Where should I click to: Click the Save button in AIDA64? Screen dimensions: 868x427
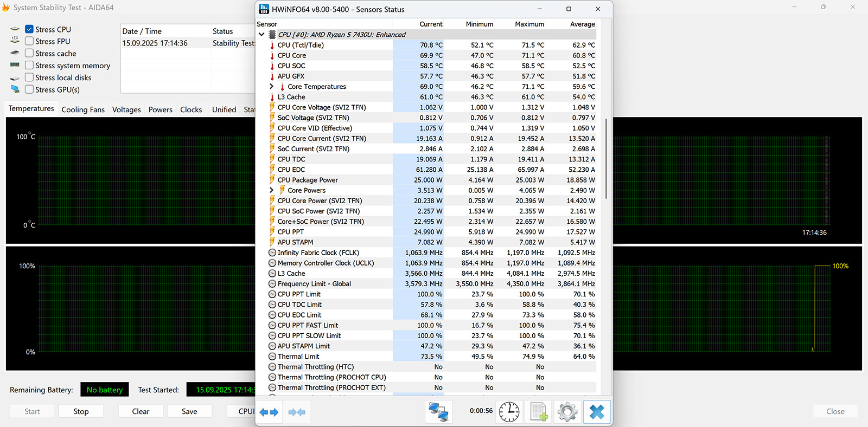[x=189, y=411]
